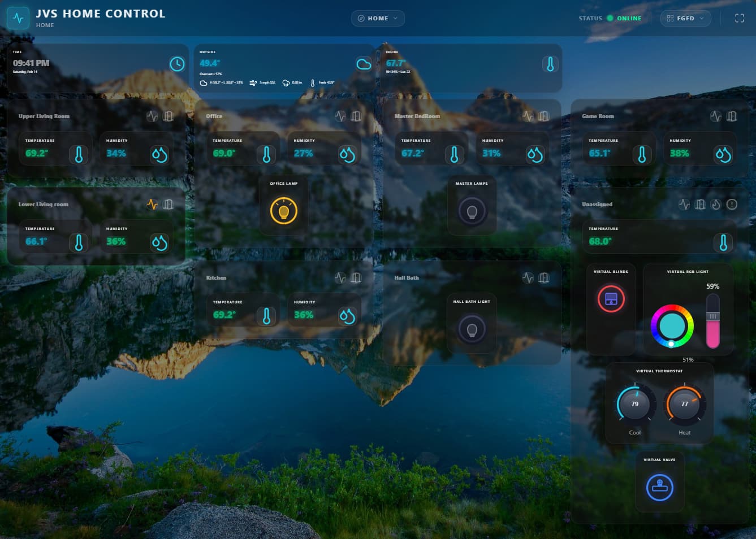Click the Virtual RGB Light brightness slider
This screenshot has height=539, width=756.
[x=712, y=321]
